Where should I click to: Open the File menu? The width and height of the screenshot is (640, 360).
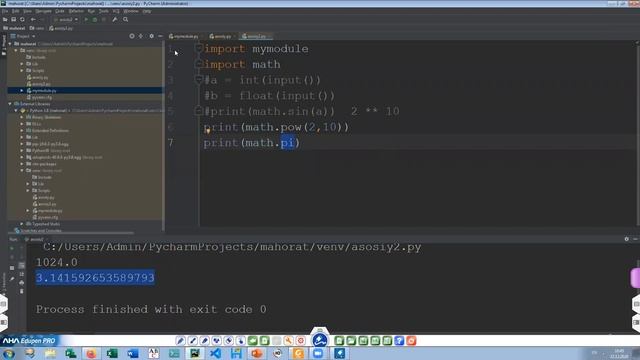tap(5, 11)
